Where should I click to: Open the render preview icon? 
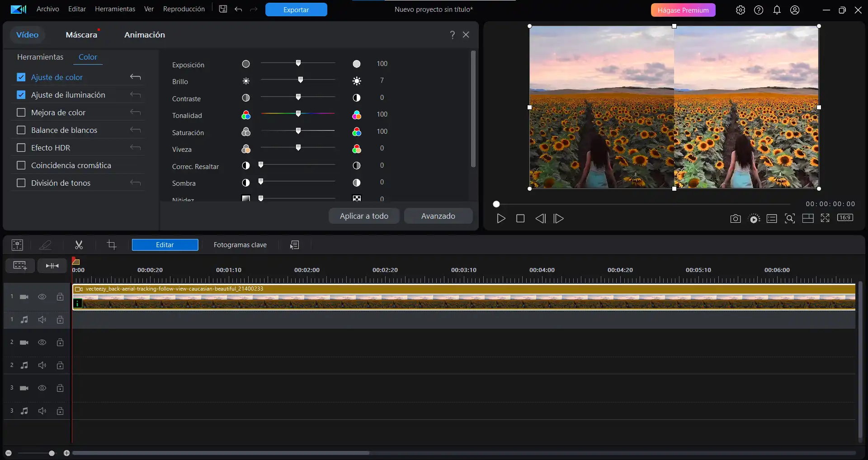point(754,218)
